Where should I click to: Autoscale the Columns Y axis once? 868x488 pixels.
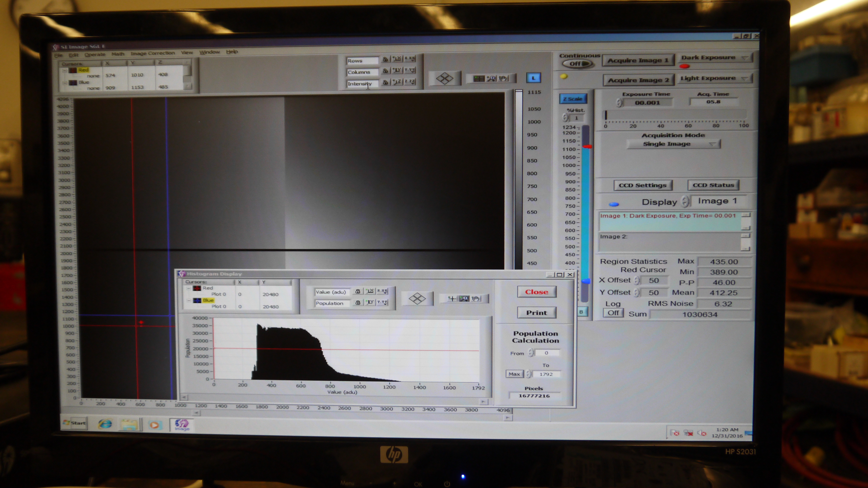(x=397, y=70)
